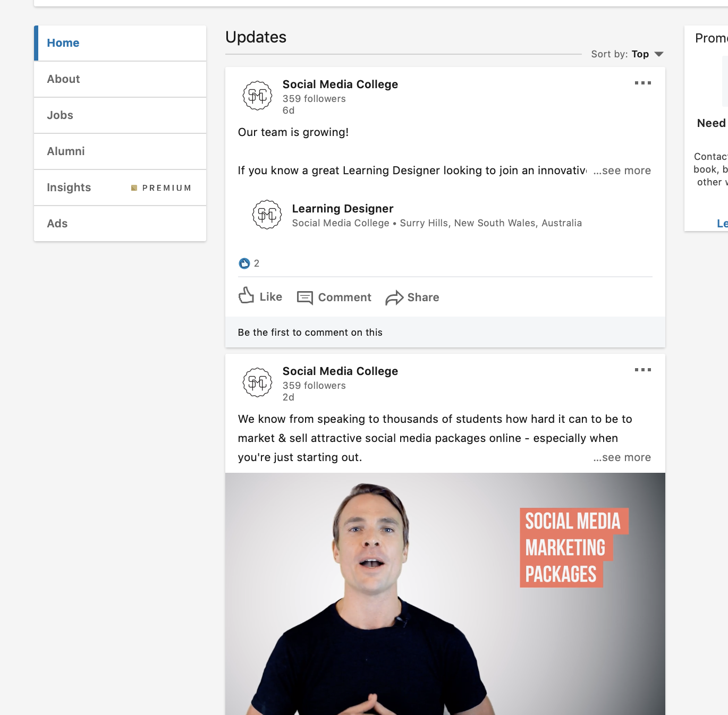
Task: Comment on the Our team is growing post
Action: (x=334, y=297)
